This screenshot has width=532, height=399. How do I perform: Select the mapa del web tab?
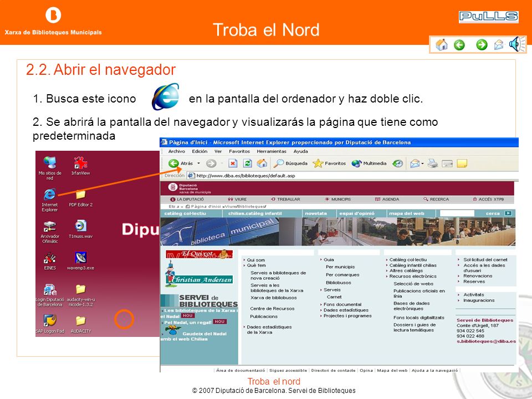[x=406, y=213]
